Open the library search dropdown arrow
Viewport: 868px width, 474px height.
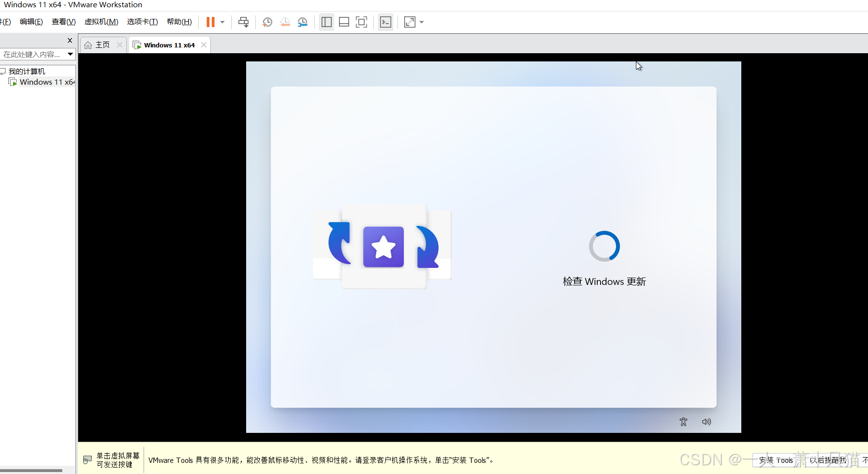click(70, 54)
